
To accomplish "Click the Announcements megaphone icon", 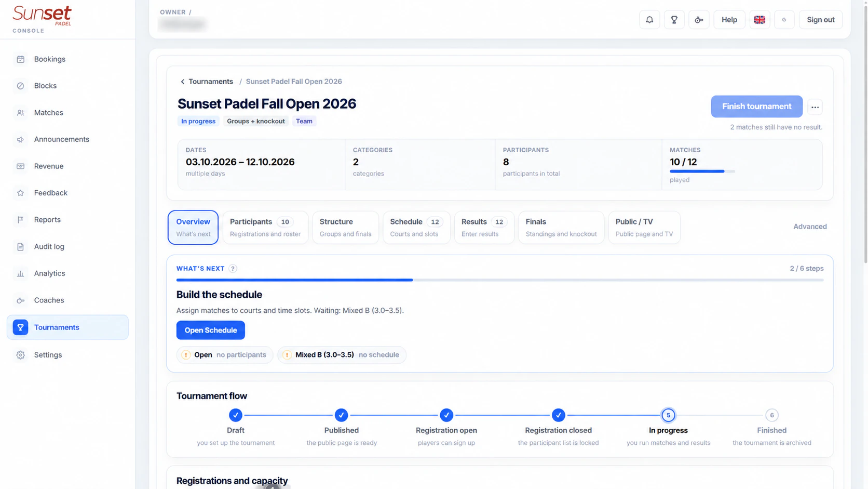I will pos(20,139).
